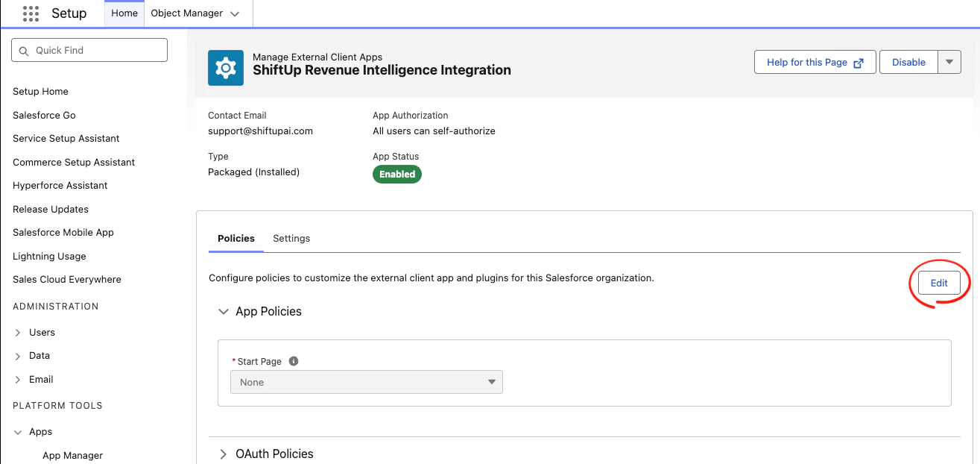Switch to the Settings tab
980x464 pixels.
[x=291, y=239]
